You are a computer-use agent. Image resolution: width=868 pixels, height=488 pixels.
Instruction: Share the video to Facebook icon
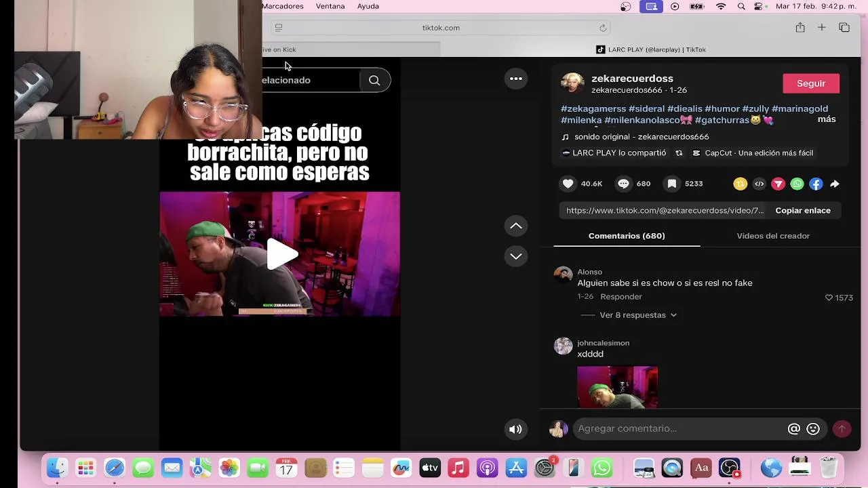tap(816, 184)
